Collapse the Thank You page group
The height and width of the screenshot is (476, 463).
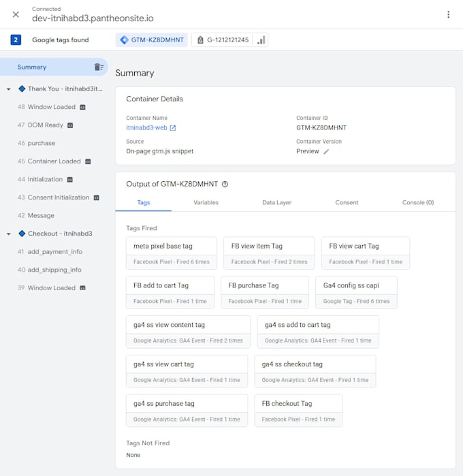pos(8,89)
